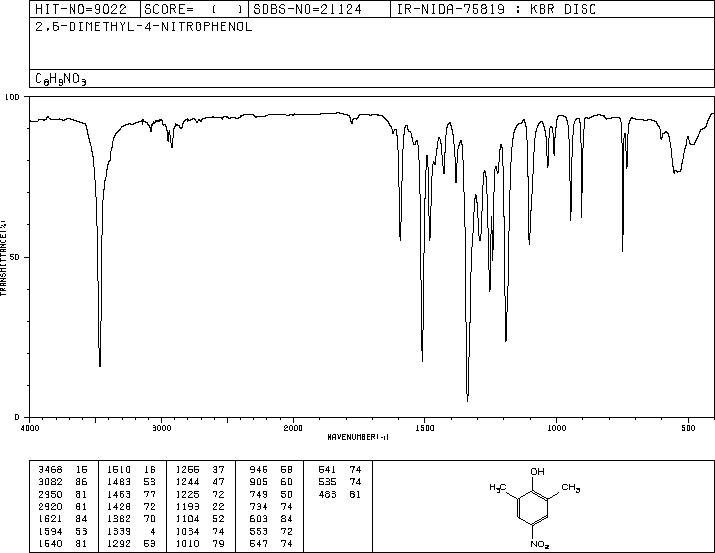Select peak table value 1594
Screen dimensions: 715x553
tap(50, 532)
